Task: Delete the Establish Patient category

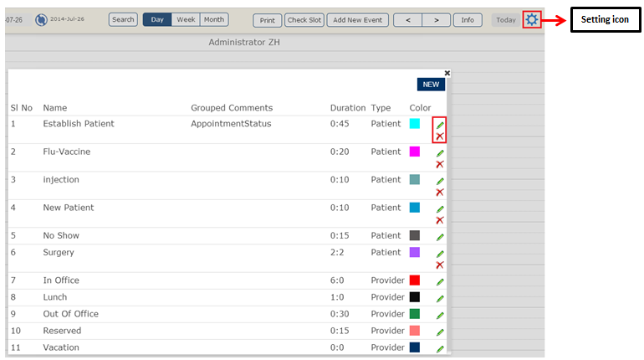Action: pyautogui.click(x=440, y=136)
